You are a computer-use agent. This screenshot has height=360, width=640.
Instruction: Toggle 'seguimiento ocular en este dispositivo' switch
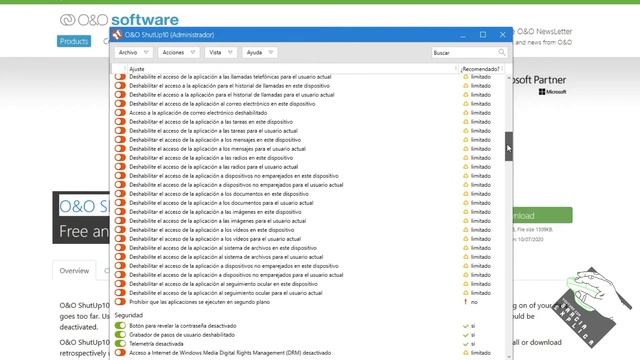click(x=120, y=284)
